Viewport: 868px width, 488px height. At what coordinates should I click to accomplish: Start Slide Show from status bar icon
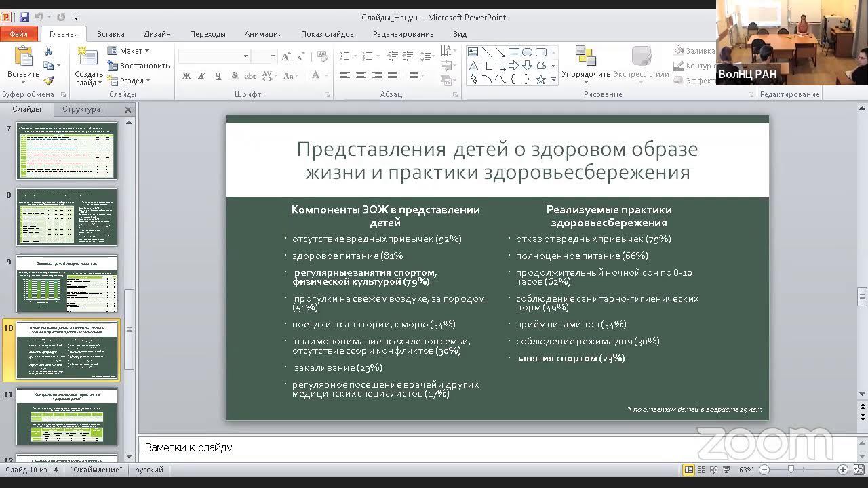726,470
